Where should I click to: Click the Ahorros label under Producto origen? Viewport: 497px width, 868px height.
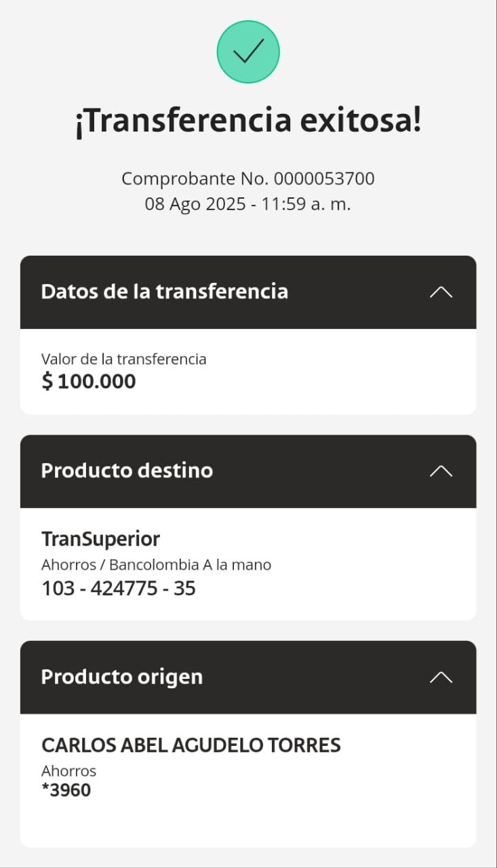pos(68,771)
